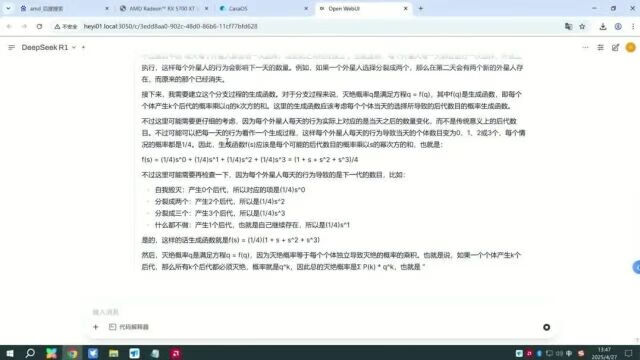The image size is (640, 360).
Task: Expand the tab search dropdown arrow
Action: 8,8
